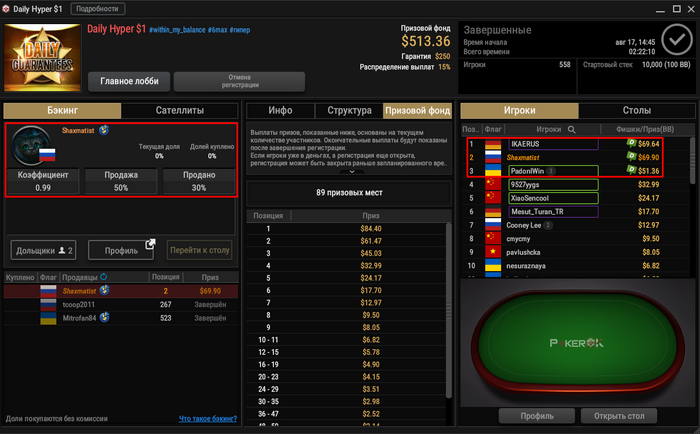Click the refresh icon next to Продавцы
The image size is (700, 434).
click(x=104, y=277)
